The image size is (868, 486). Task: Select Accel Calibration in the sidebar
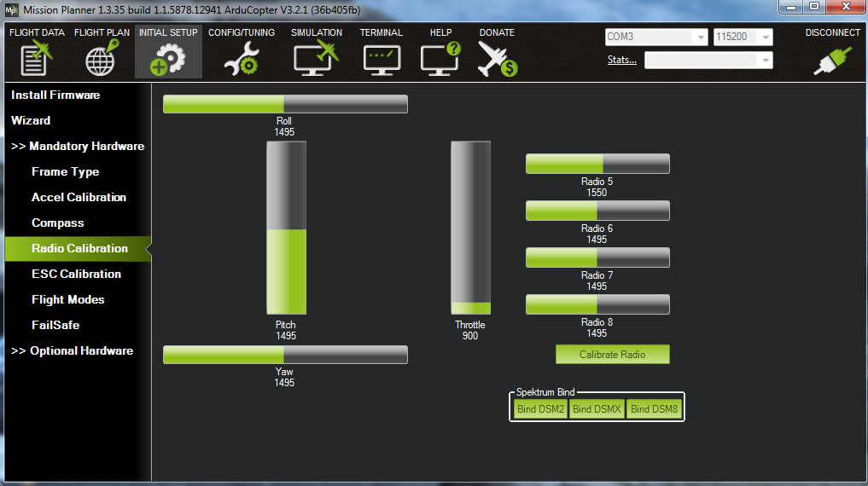[79, 198]
